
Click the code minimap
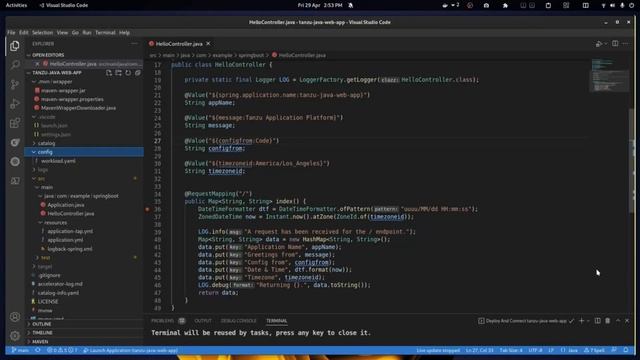pos(609,76)
